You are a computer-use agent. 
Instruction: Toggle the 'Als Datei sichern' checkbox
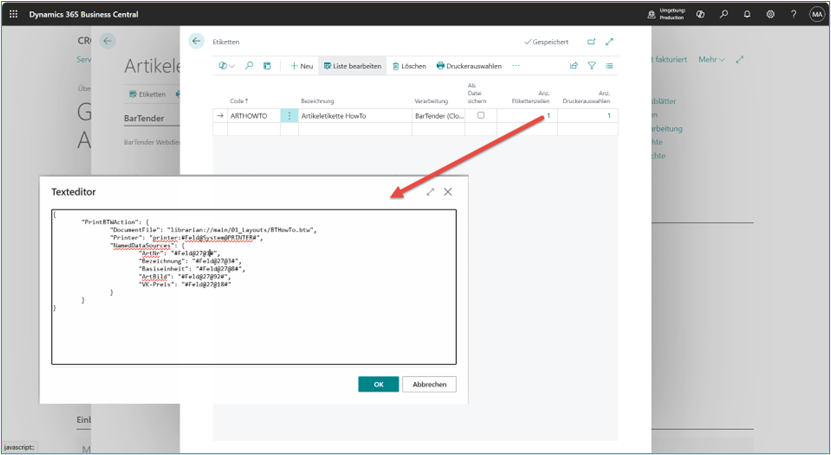tap(480, 116)
